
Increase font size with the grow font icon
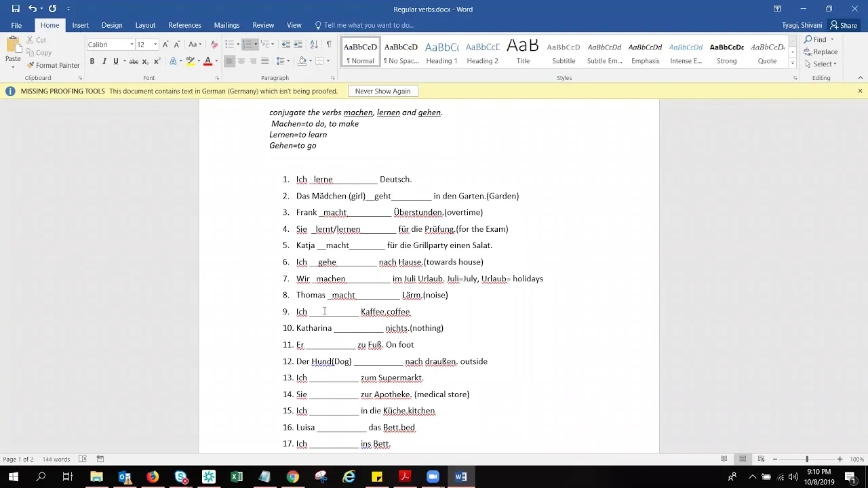[165, 44]
